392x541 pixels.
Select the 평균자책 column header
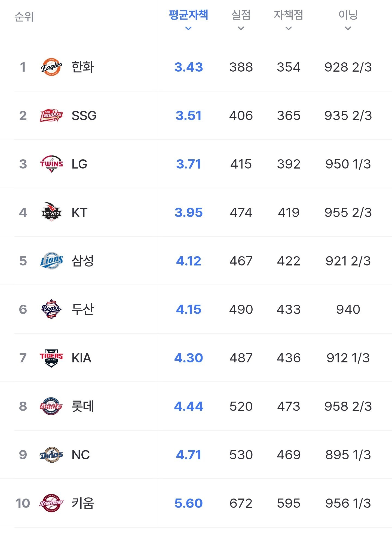[188, 15]
